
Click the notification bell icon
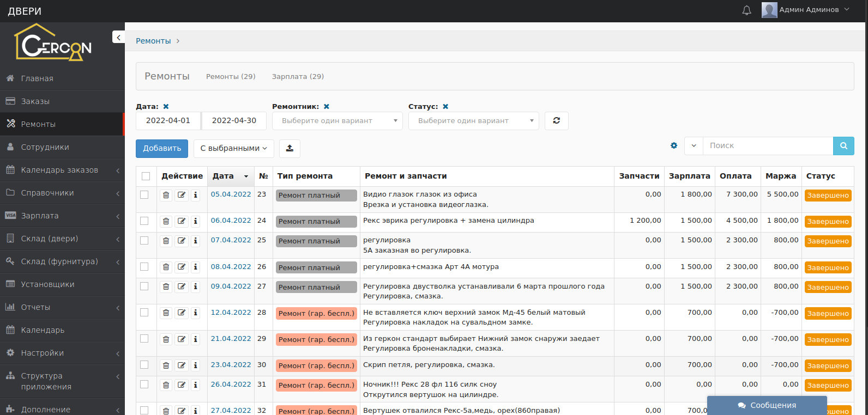746,10
